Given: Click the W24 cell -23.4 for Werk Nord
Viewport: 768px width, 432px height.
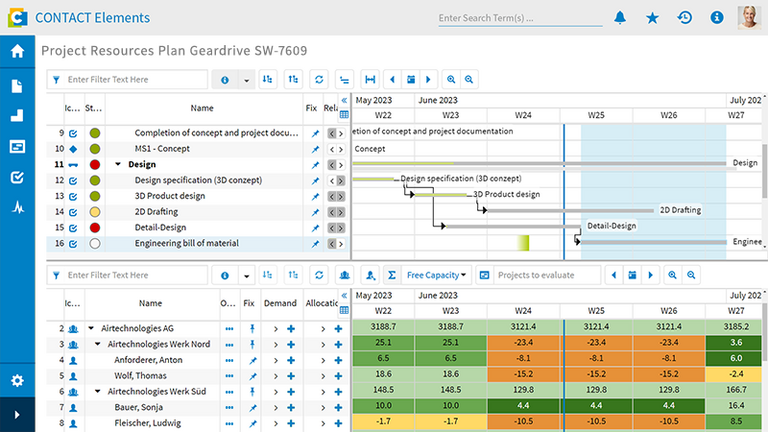Looking at the screenshot, I should [523, 343].
